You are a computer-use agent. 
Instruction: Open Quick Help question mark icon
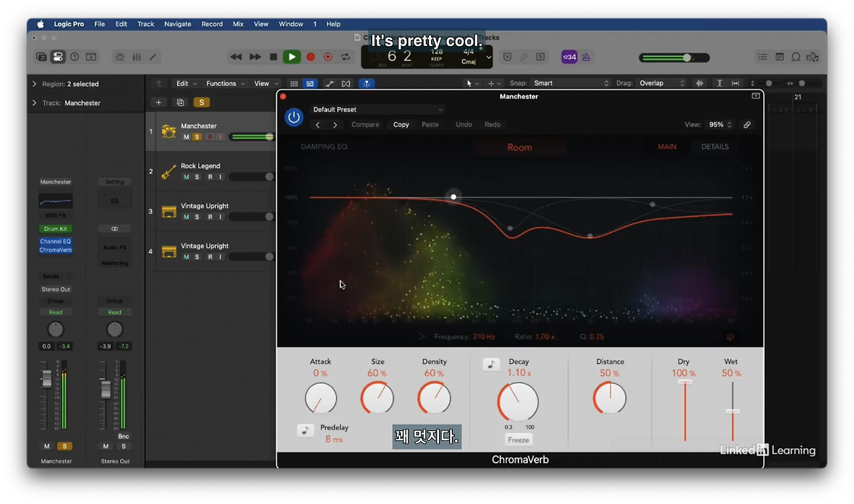click(75, 57)
